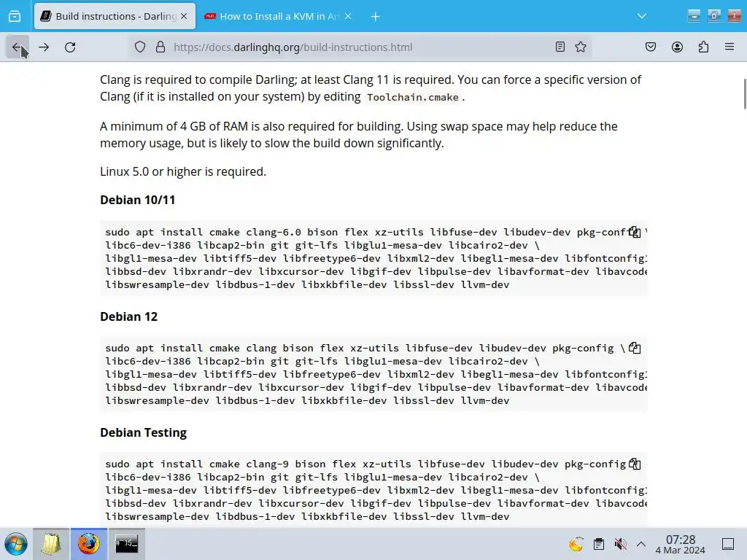The width and height of the screenshot is (747, 560).
Task: Click the show desktop button
Action: (x=728, y=544)
